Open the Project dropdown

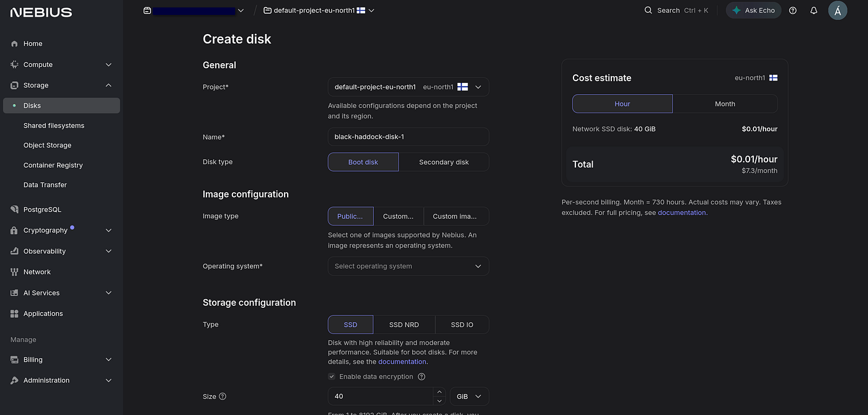(x=409, y=87)
